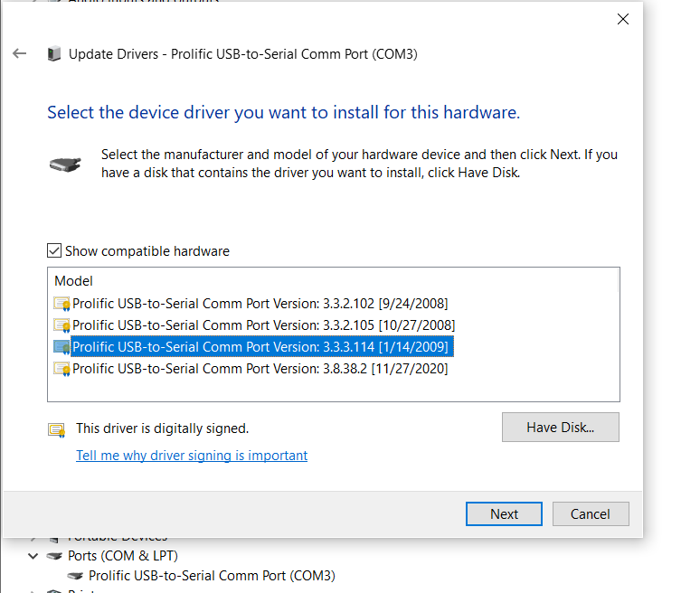The image size is (700, 593).
Task: Click certificate icon of version 3.3.2.102 row
Action: pos(61,304)
